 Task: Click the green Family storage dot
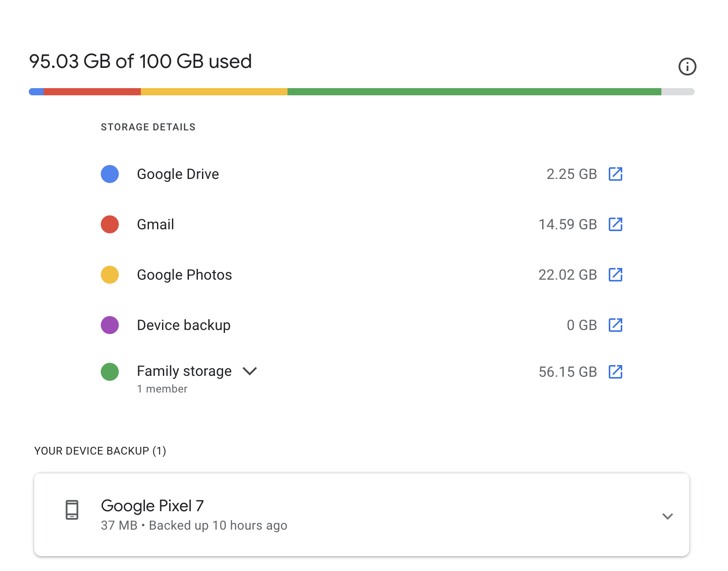point(110,372)
